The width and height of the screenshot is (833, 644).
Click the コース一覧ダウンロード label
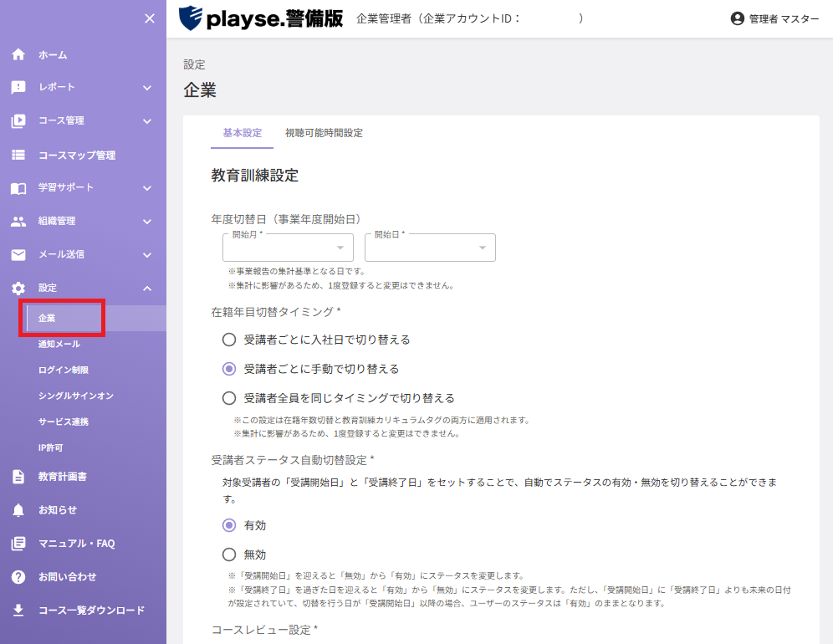(91, 610)
